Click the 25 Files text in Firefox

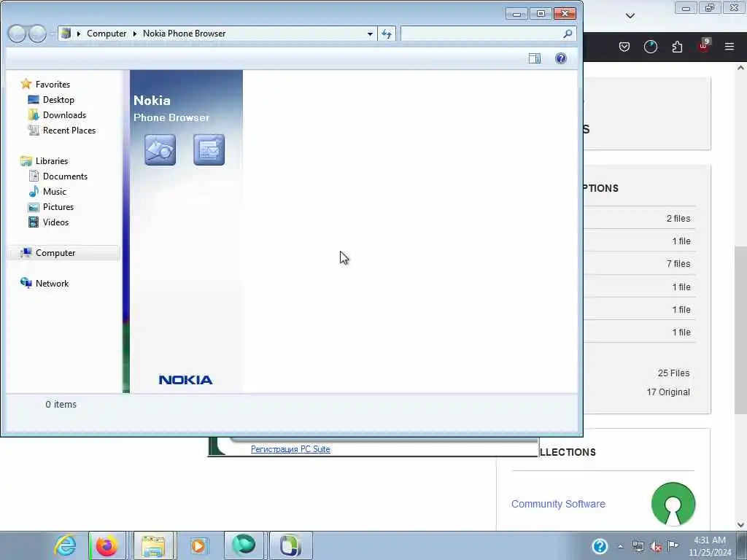(673, 373)
